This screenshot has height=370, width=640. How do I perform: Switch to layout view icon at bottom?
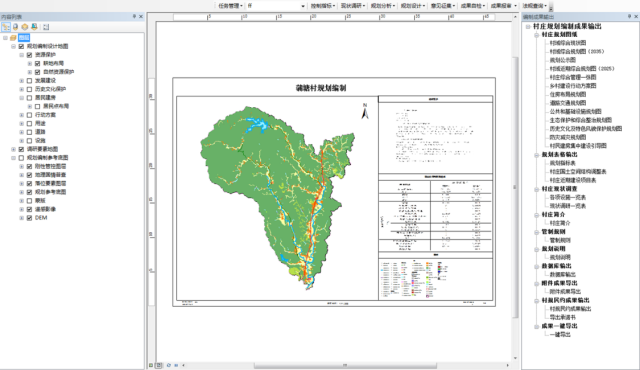pos(159,365)
